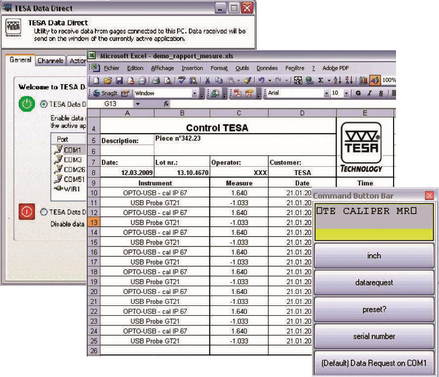This screenshot has height=377, width=439.
Task: Sort ascending with the A-Z icon
Action: click(337, 80)
